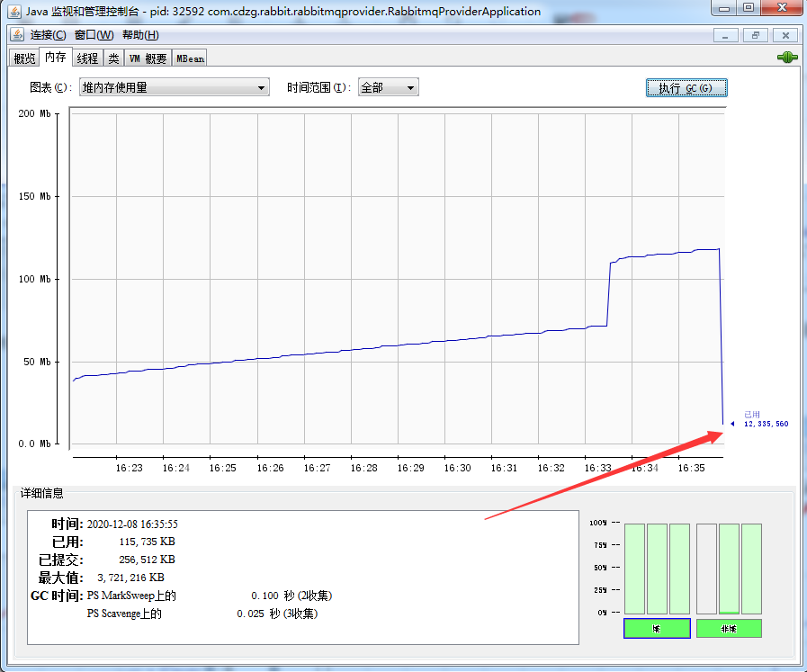Click the 16:30 time axis label
Viewport: 807px width, 672px height.
point(457,468)
